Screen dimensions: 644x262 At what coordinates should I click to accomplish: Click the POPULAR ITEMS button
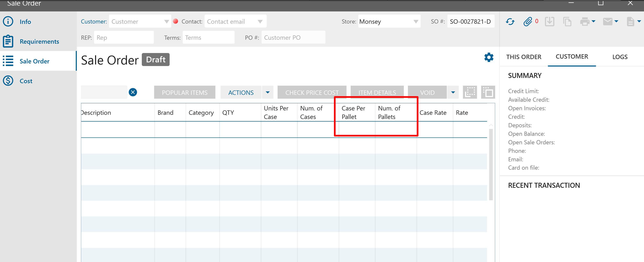point(185,92)
